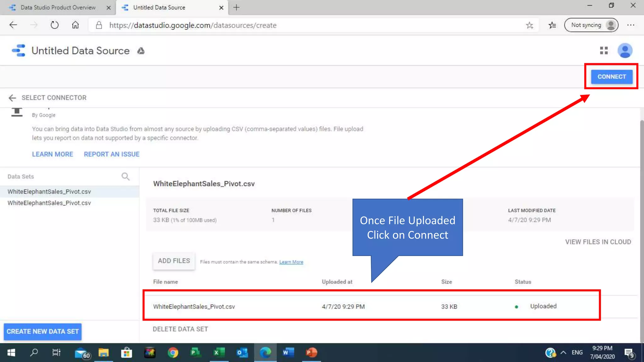Select first WhiteElephantSales_Pivot.csv data set
Image resolution: width=644 pixels, height=362 pixels.
69,192
